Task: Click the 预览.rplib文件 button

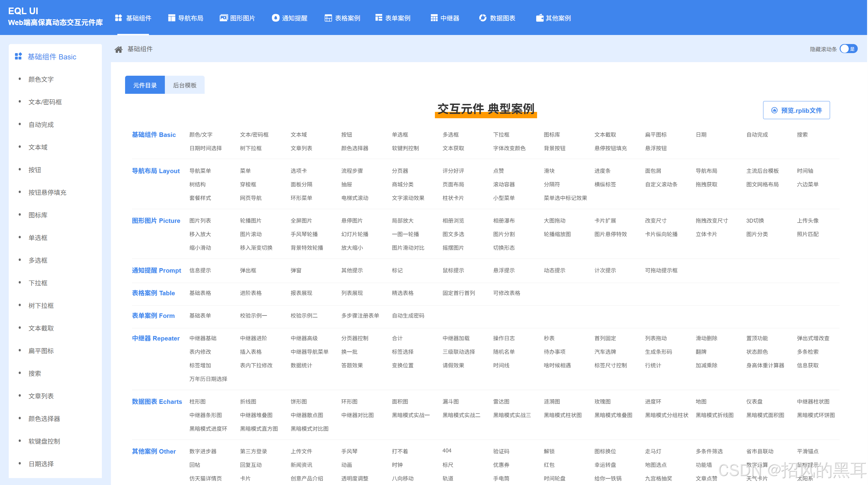Action: [x=796, y=110]
